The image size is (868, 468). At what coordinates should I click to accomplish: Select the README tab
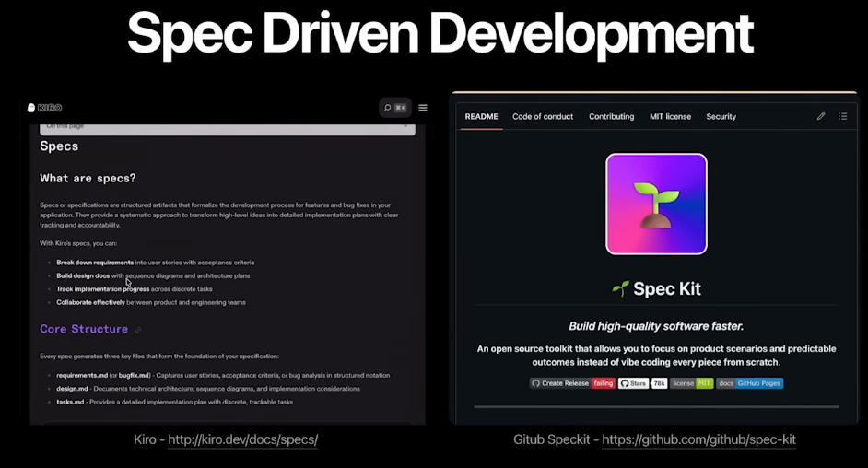pyautogui.click(x=482, y=117)
